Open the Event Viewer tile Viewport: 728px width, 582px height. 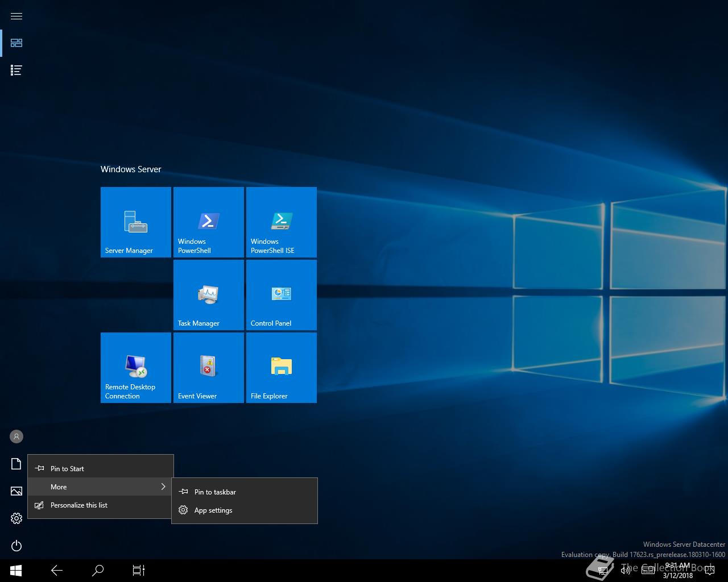pos(209,368)
